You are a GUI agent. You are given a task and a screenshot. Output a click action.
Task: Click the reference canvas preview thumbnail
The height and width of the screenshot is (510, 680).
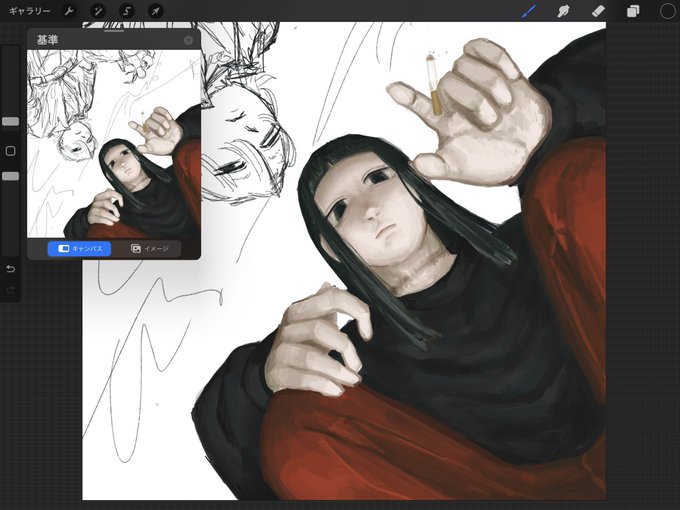[x=114, y=144]
